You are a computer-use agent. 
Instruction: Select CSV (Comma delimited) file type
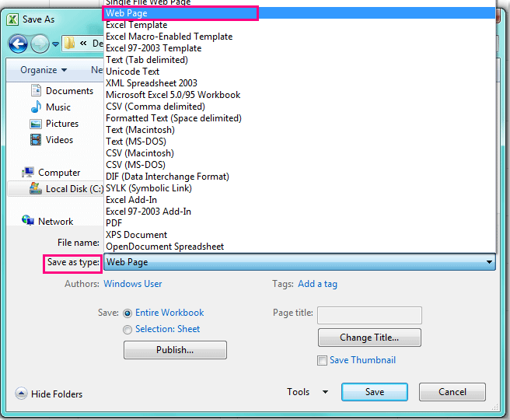(x=155, y=107)
